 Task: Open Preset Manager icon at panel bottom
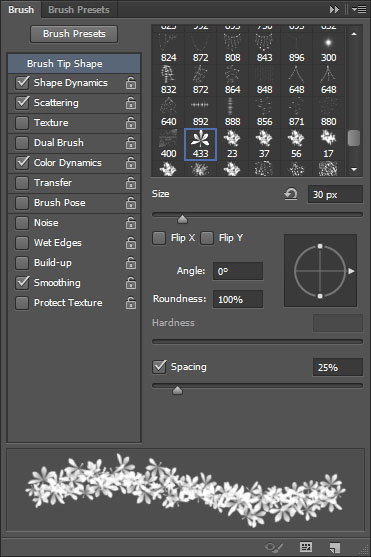coord(306,547)
